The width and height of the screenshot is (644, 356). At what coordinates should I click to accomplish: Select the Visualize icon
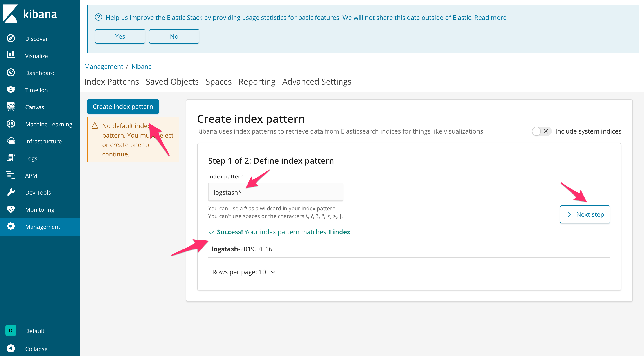[x=36, y=56]
